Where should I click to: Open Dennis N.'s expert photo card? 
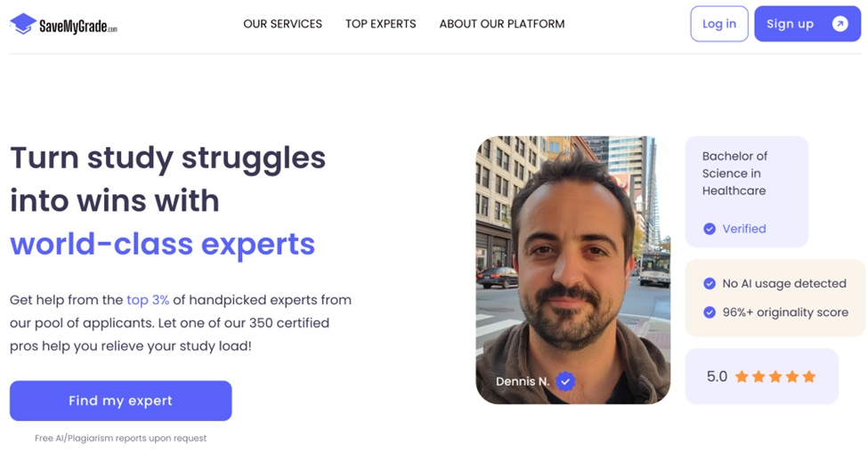(573, 271)
